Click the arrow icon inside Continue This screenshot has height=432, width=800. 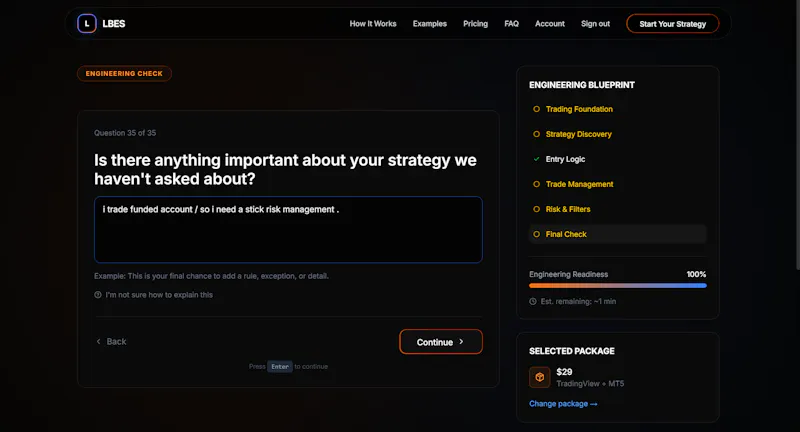461,342
